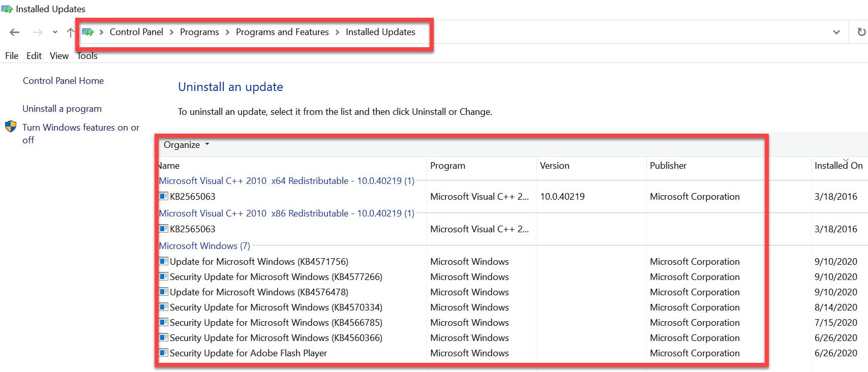The width and height of the screenshot is (868, 372).
Task: Open Uninstall a program link
Action: 62,109
